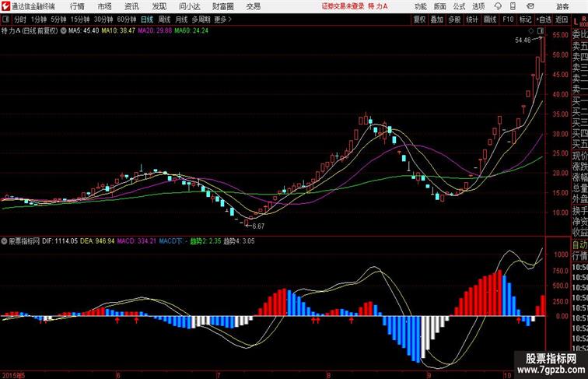Open the 选项 menu
The width and height of the screenshot is (588, 379).
tap(478, 6)
